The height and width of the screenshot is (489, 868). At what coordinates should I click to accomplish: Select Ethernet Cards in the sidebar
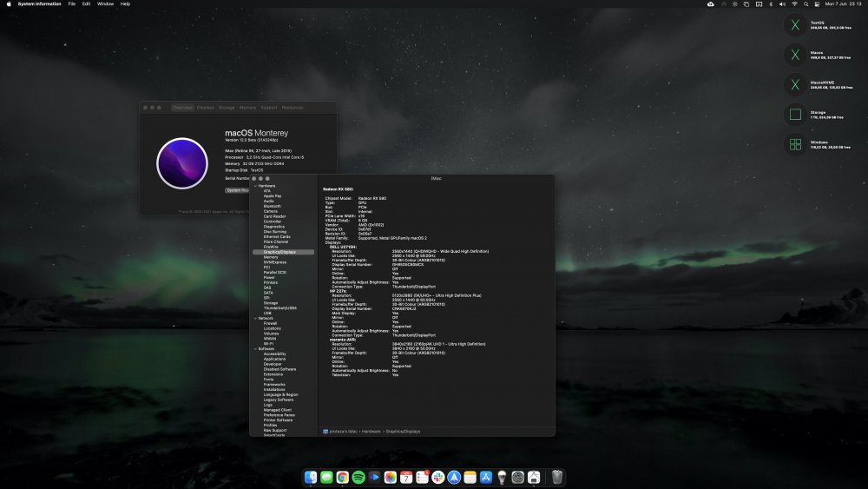point(277,236)
